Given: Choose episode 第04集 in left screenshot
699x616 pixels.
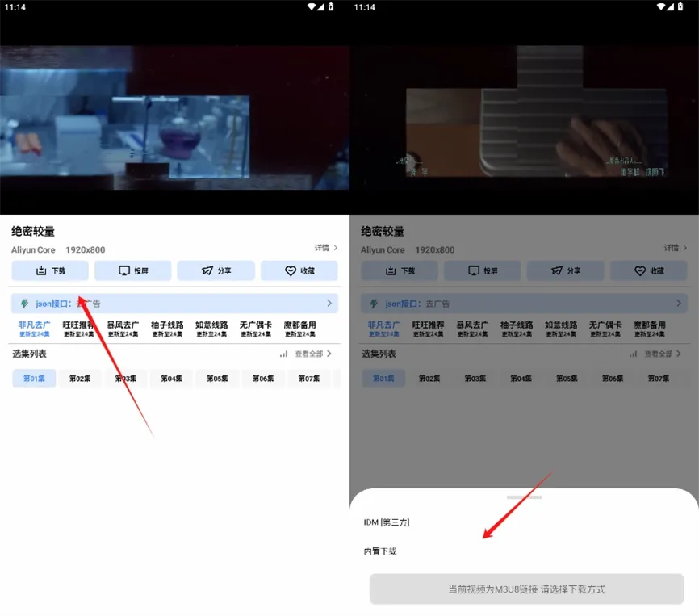Looking at the screenshot, I should pyautogui.click(x=172, y=379).
